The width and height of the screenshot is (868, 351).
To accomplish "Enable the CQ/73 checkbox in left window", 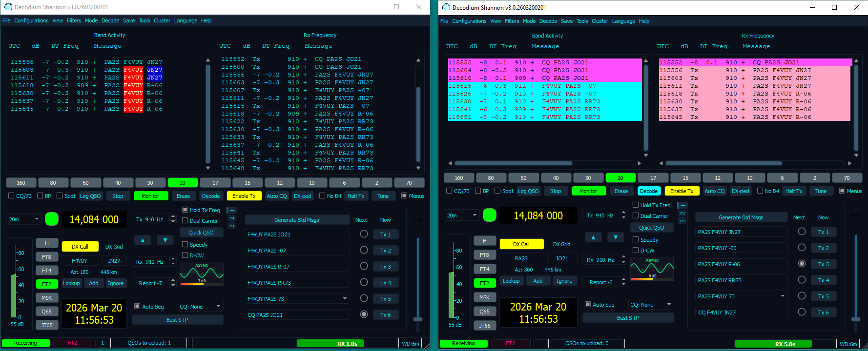I will point(11,196).
